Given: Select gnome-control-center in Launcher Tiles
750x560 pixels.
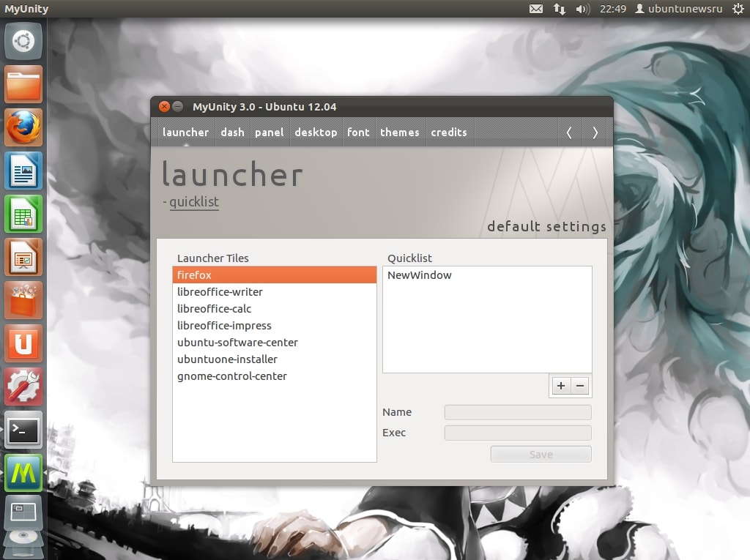Looking at the screenshot, I should [275, 376].
